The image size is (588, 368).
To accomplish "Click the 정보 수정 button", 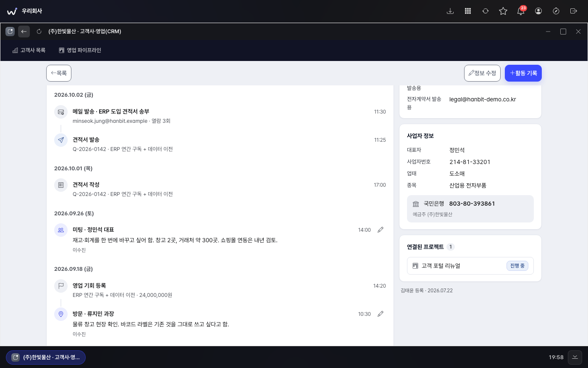I will 482,73.
